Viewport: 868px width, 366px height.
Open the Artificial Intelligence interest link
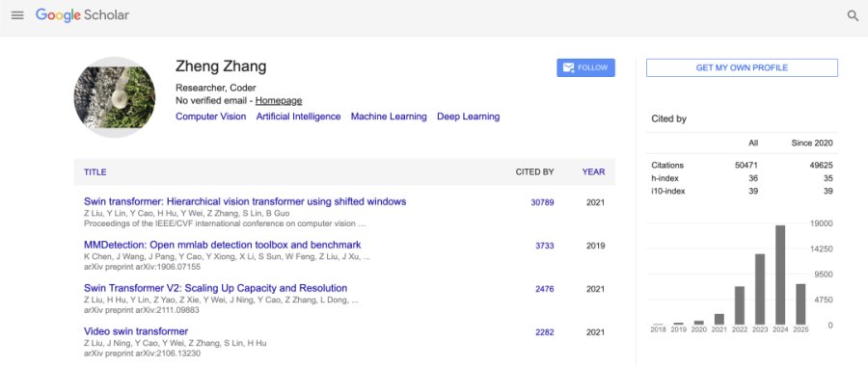coord(298,117)
